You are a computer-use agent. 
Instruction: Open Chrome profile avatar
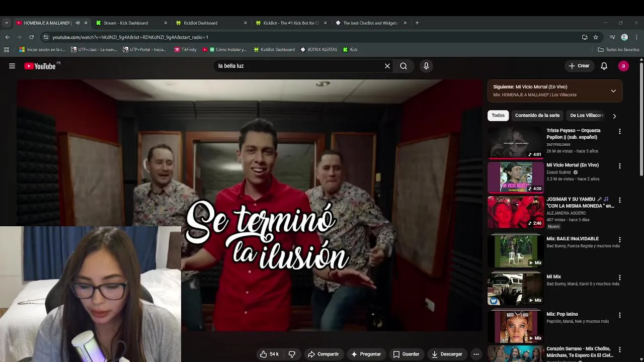pos(624,37)
